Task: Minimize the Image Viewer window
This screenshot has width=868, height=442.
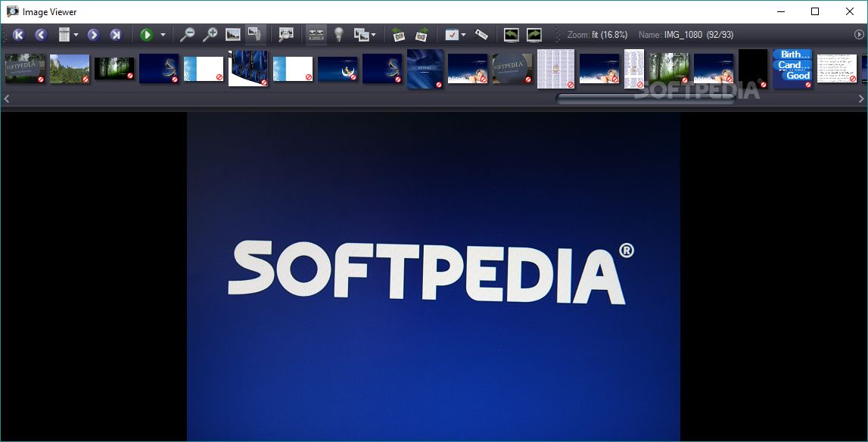Action: [x=781, y=11]
